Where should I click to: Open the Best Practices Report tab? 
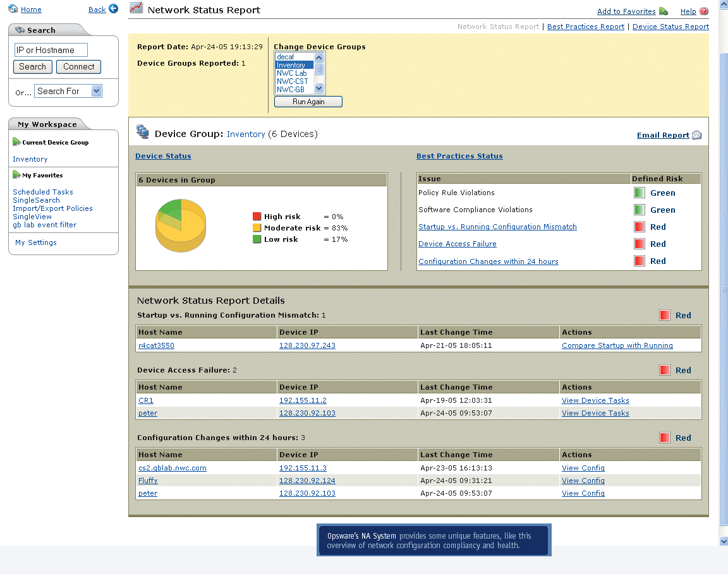tap(585, 27)
